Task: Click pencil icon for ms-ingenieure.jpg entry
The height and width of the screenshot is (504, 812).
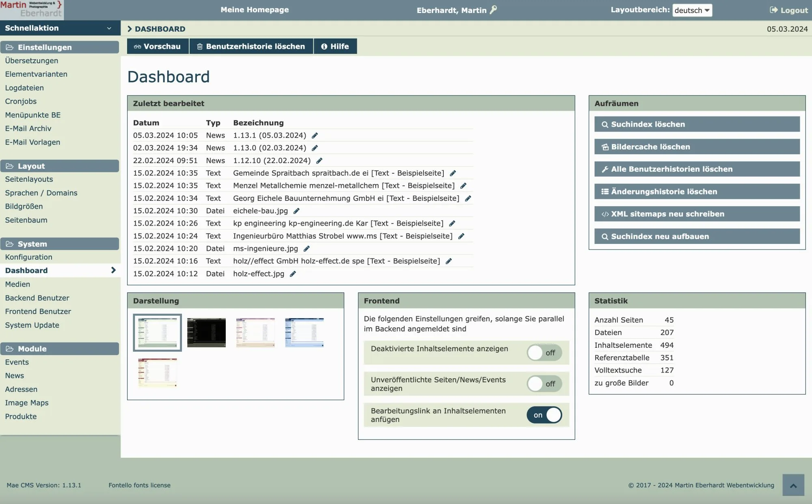Action: click(307, 249)
